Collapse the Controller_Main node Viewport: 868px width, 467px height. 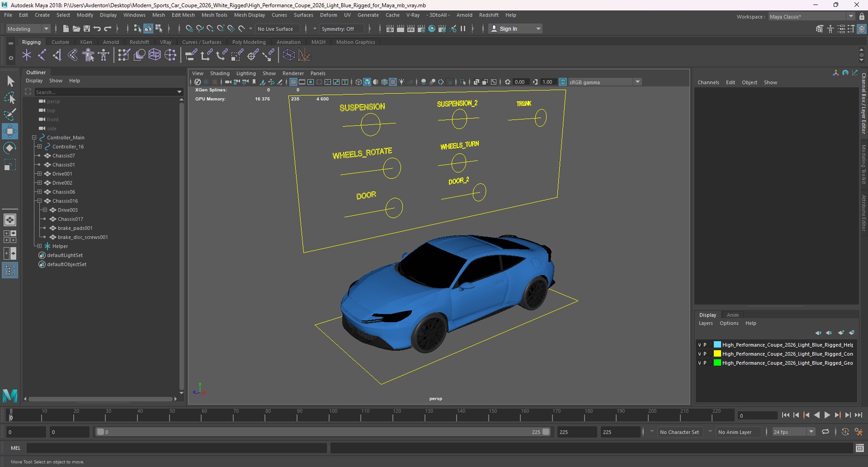(x=34, y=138)
